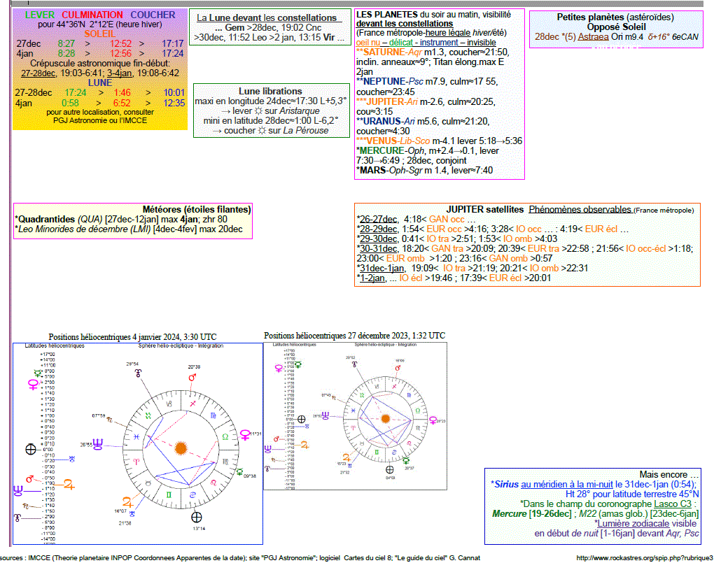The width and height of the screenshot is (728, 570).
Task: Click the Jupiter symbol labeled 16°07
Action: click(x=127, y=501)
